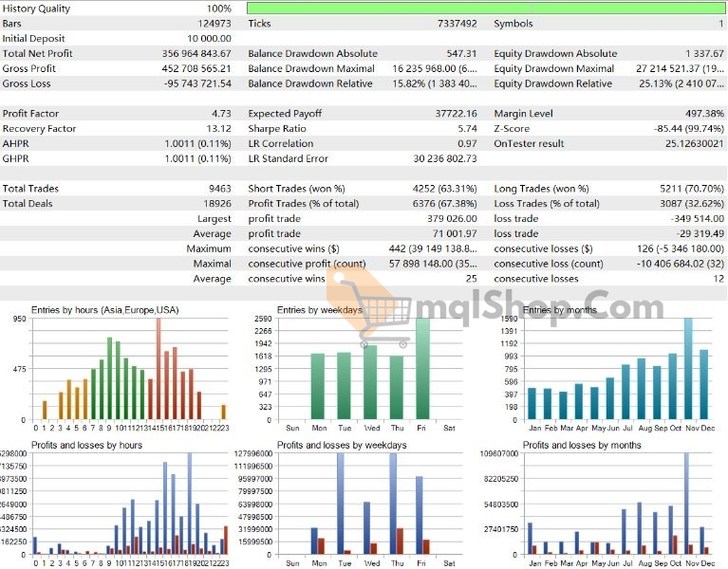The width and height of the screenshot is (728, 569).
Task: Click largest loss trade value -349 514.00
Action: (697, 219)
